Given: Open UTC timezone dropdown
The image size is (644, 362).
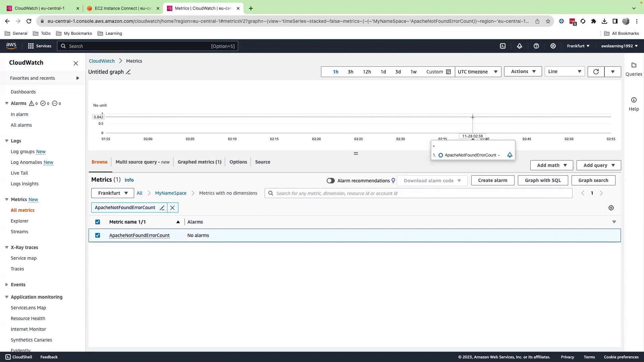Looking at the screenshot, I should (478, 72).
